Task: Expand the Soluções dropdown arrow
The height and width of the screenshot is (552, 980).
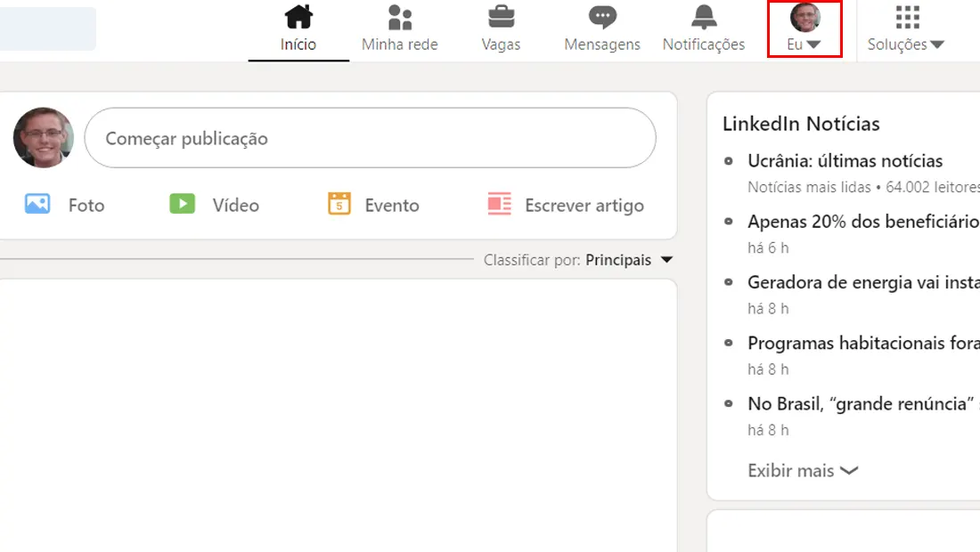Action: pos(937,45)
